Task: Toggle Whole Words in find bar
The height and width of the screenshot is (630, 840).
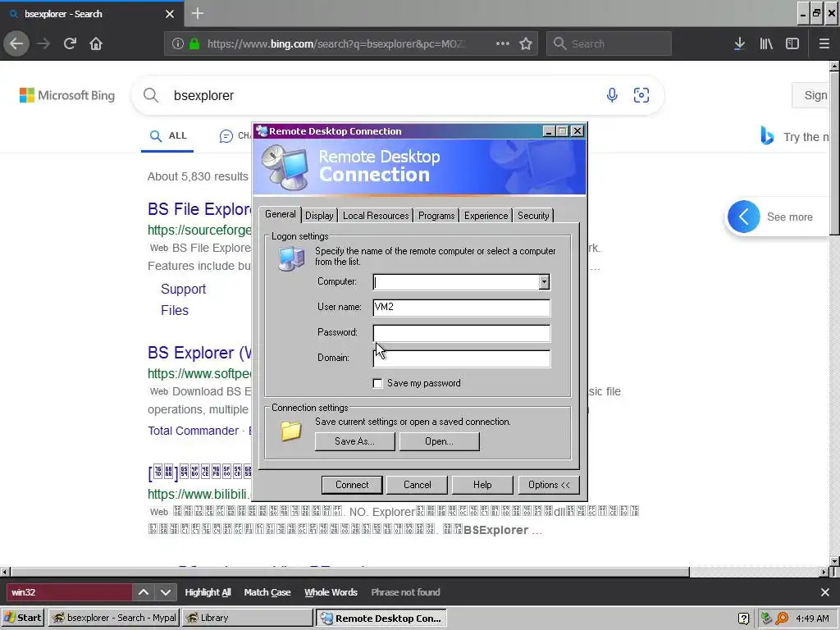Action: click(x=331, y=592)
